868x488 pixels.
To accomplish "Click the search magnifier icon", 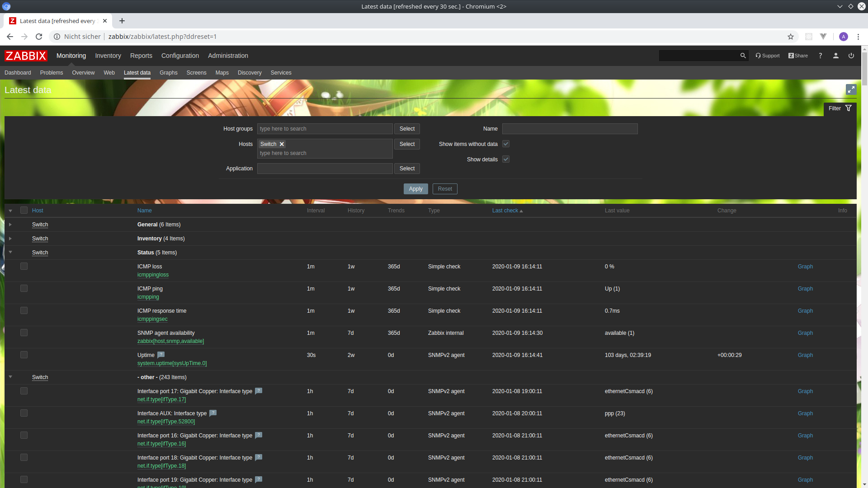I will point(743,56).
